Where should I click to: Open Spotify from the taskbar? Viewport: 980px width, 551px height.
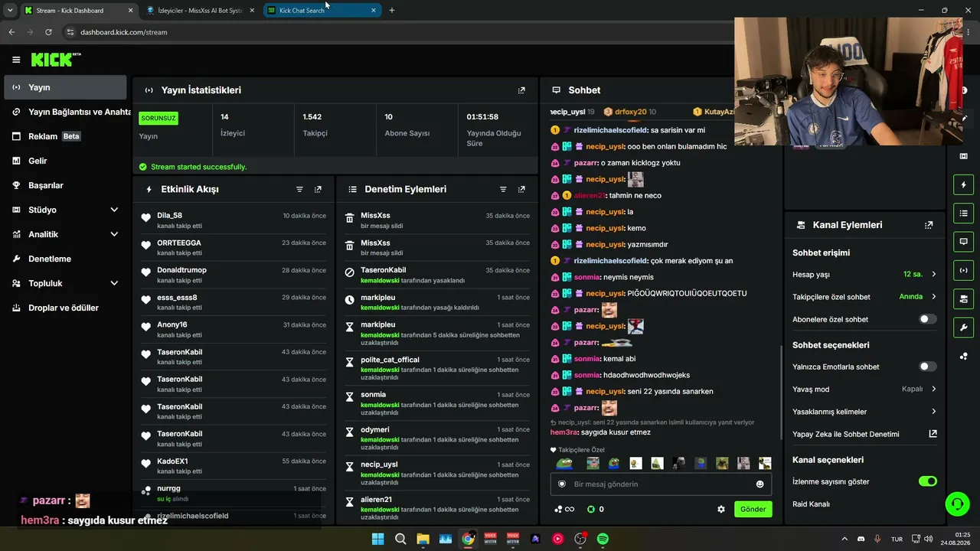pos(603,539)
